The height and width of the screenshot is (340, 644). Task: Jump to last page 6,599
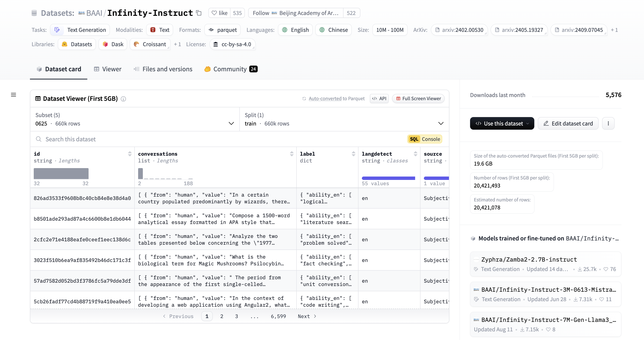coord(278,316)
